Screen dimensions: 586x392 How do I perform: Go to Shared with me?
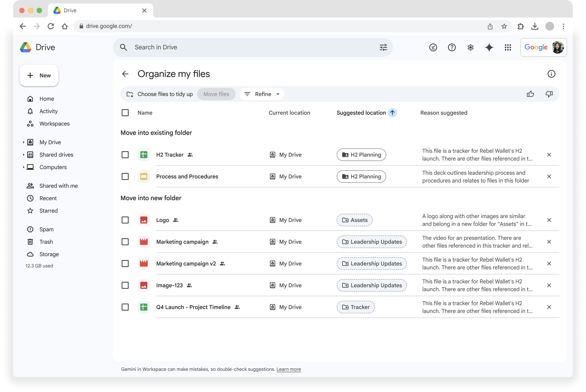pos(58,186)
